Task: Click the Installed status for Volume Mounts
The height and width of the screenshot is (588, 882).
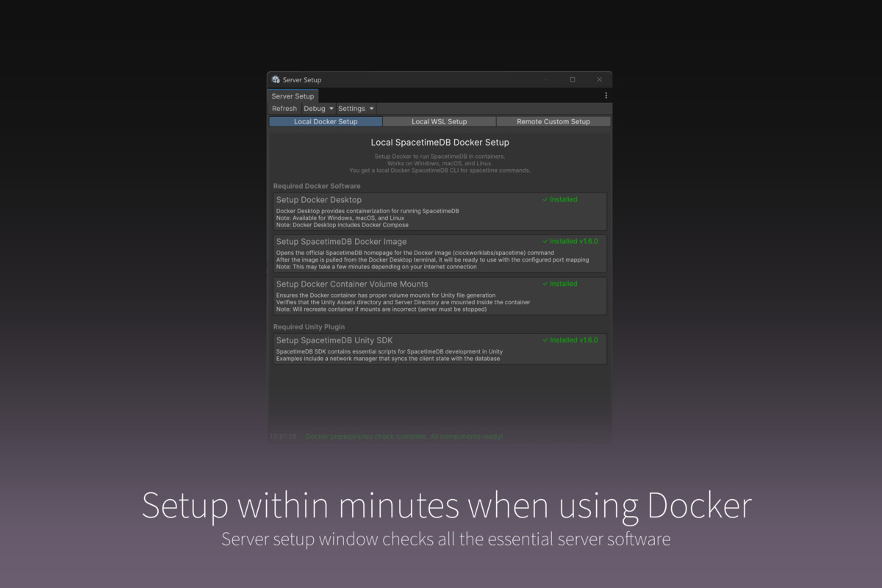Action: [x=560, y=284]
